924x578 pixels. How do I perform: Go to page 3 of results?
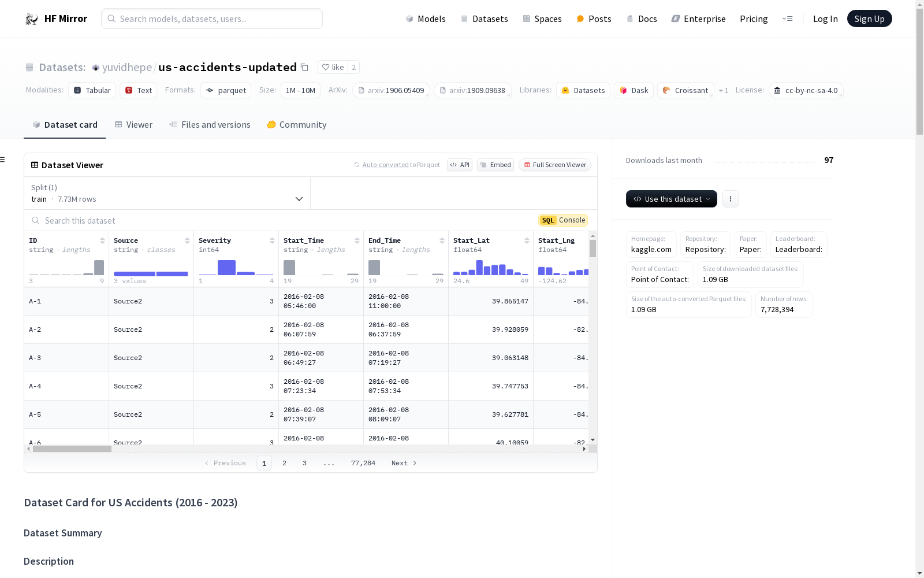point(304,463)
